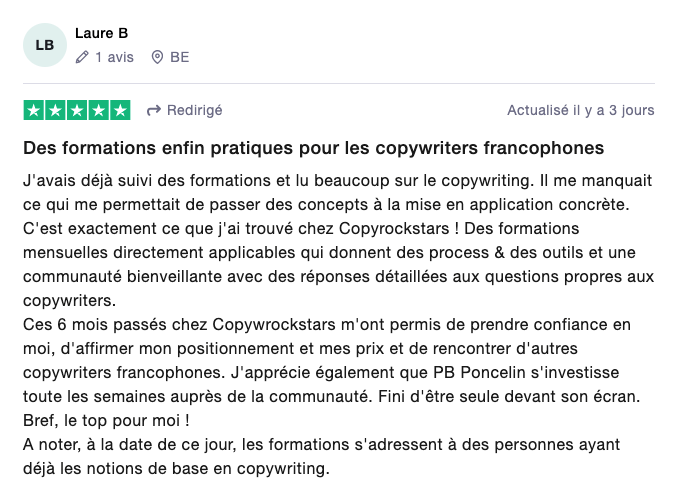Click 'Actualisé il y a 3 jours' timestamp
Viewport: 678px width, 486px height.
[x=580, y=110]
